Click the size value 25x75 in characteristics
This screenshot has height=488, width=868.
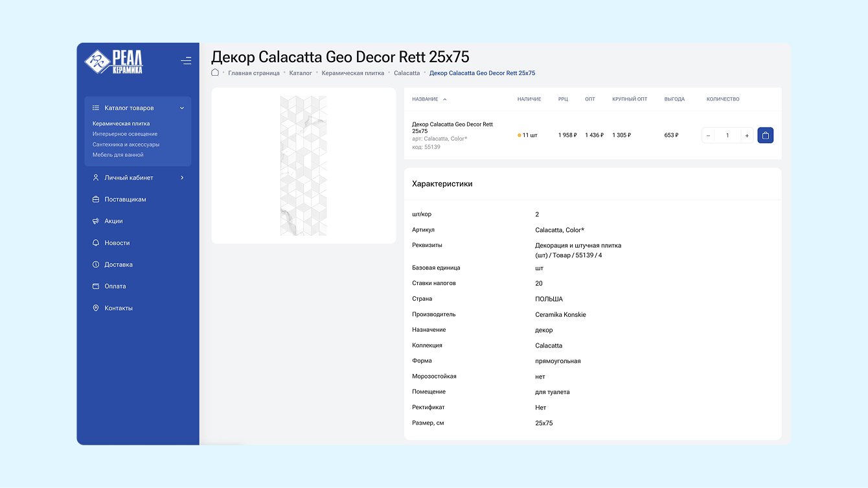click(544, 423)
